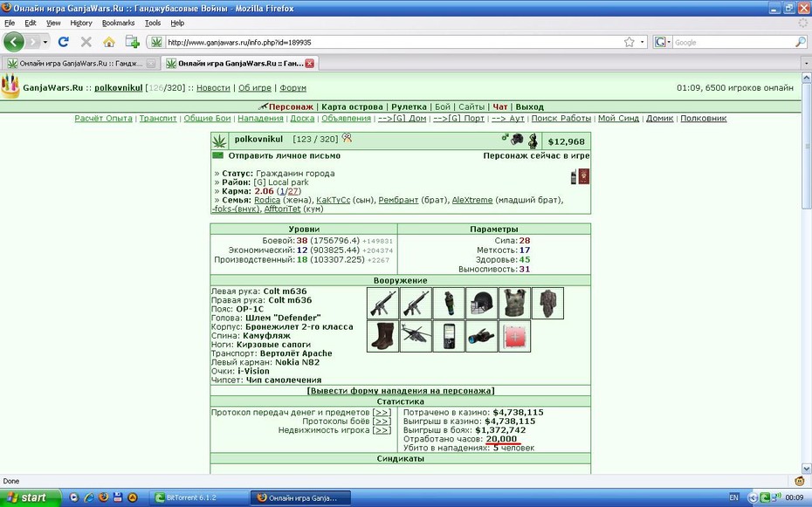Select the i-Vision goggles icon

coord(482,336)
